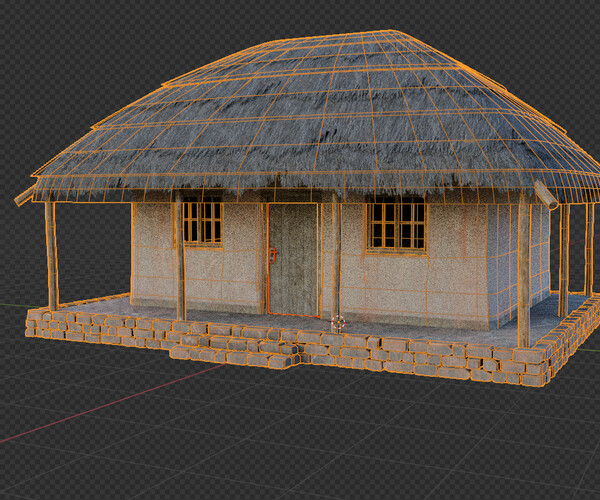Screen dimensions: 600x500
Task: Select the far-left corner porch pillar
Action: [x=52, y=256]
